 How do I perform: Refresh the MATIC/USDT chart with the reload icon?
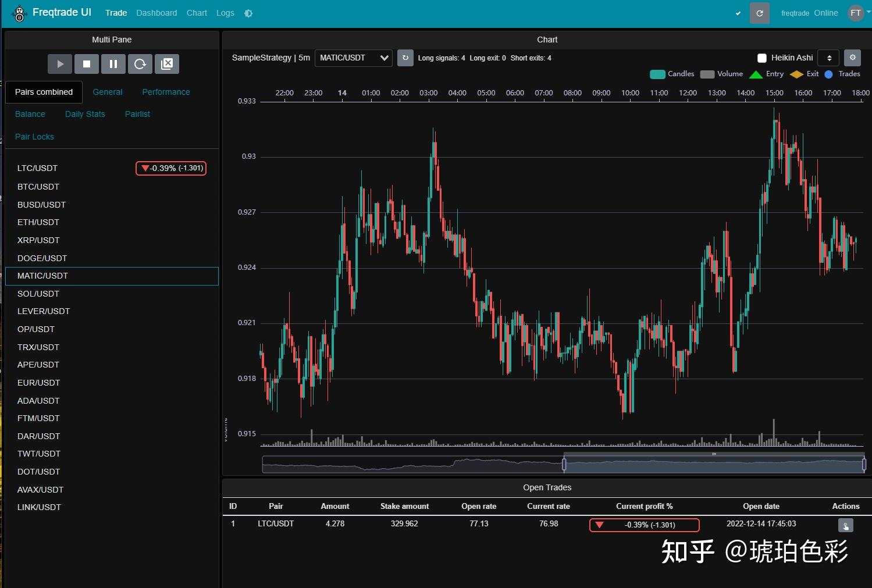click(405, 58)
